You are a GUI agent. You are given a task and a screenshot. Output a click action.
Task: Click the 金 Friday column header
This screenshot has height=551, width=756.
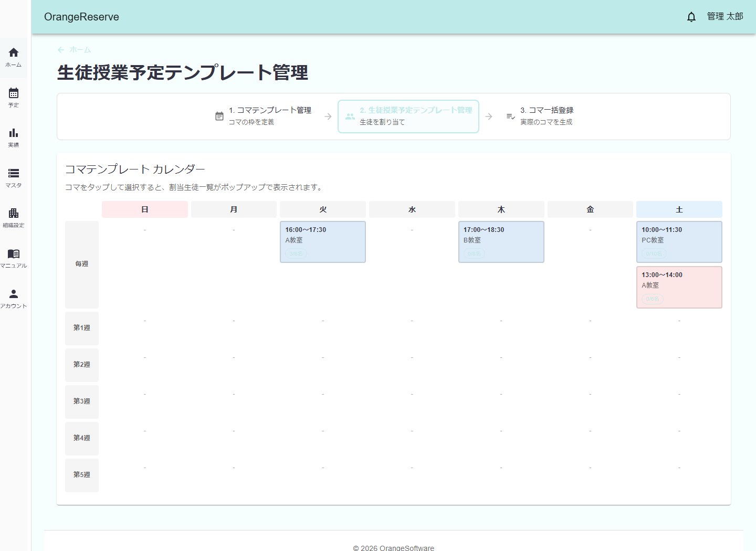[590, 209]
